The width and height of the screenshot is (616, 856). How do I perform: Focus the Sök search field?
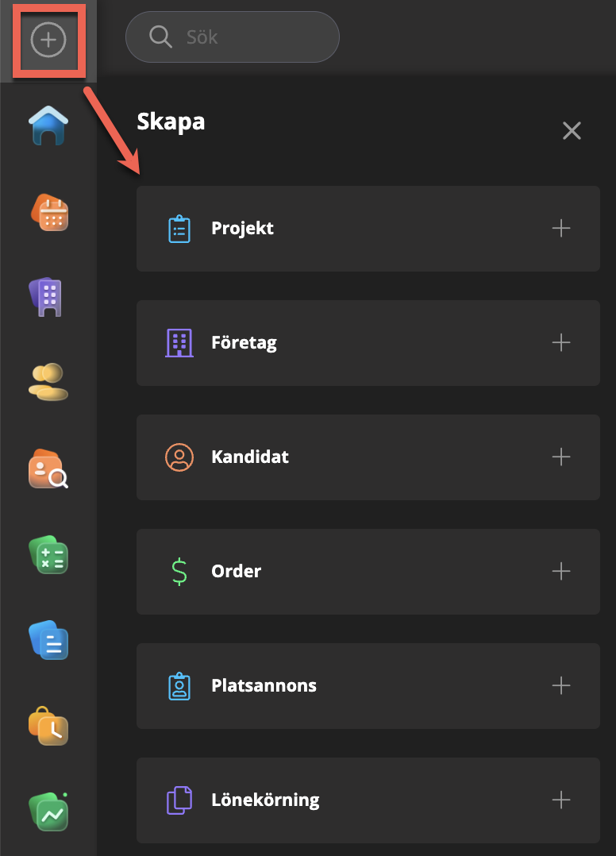tap(233, 37)
